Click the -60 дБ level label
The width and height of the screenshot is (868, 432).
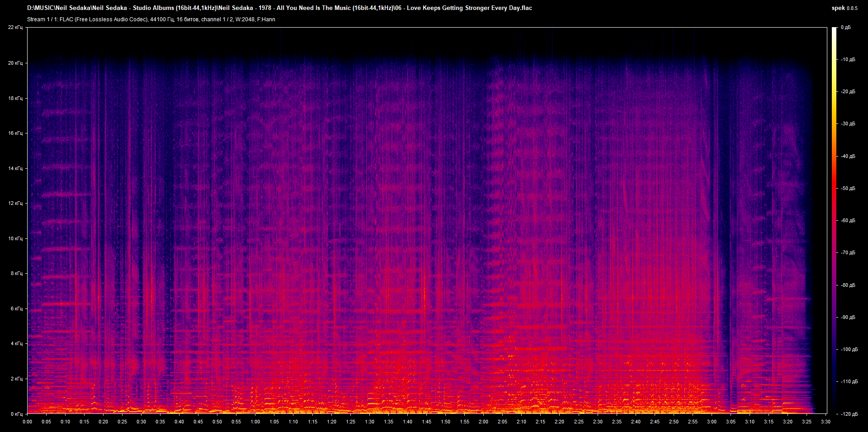[848, 221]
